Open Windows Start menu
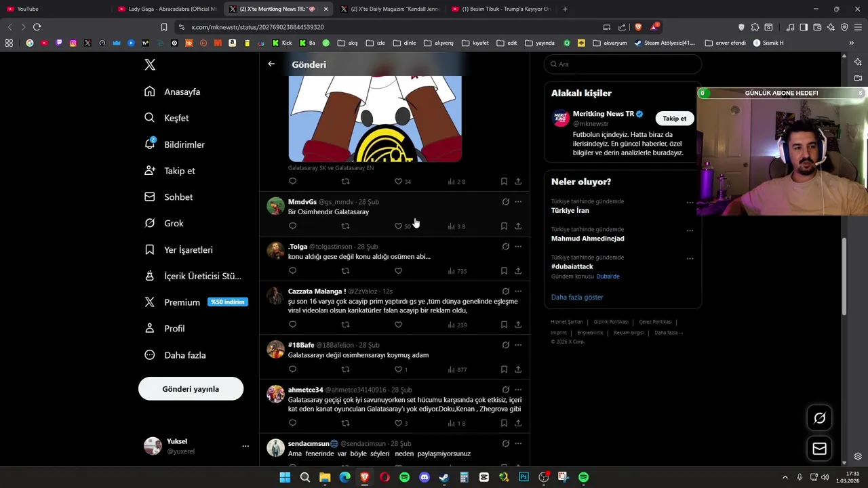 point(285,477)
